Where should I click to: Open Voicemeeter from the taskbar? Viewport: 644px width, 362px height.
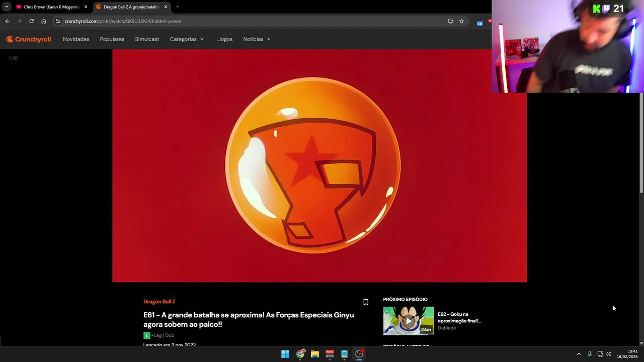click(x=330, y=354)
